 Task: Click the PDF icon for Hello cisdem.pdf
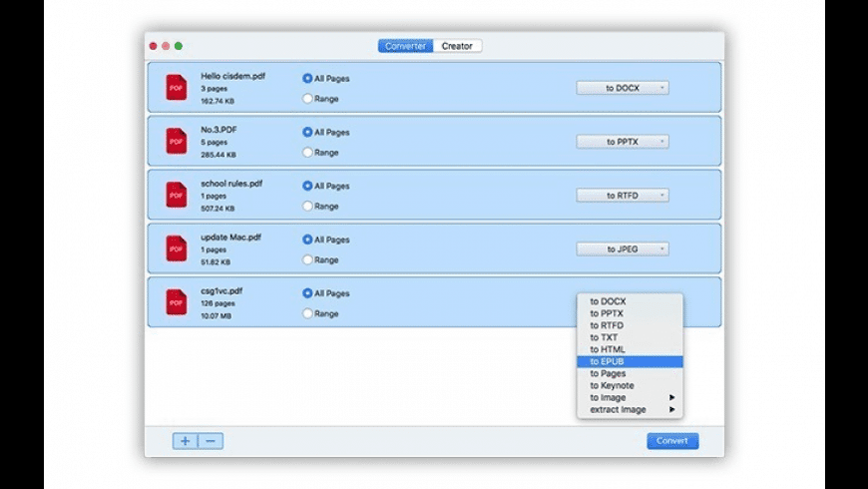tap(177, 88)
